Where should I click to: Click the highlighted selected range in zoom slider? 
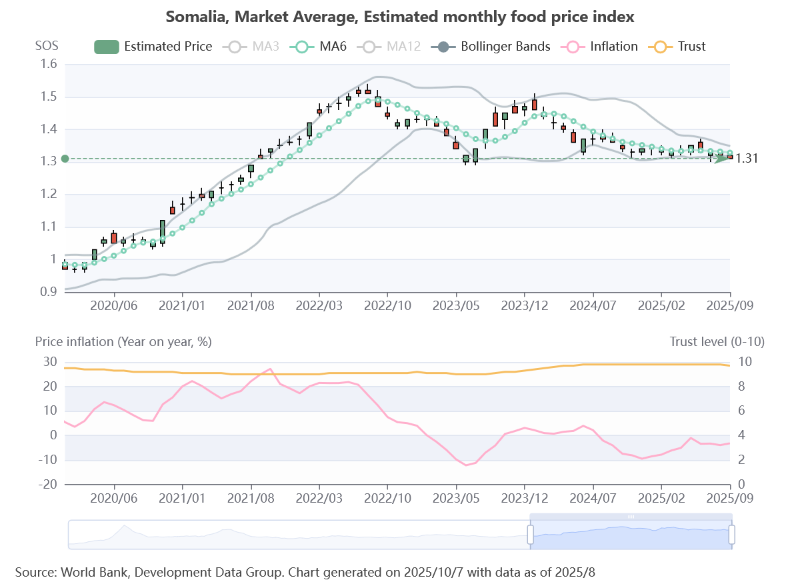point(630,537)
